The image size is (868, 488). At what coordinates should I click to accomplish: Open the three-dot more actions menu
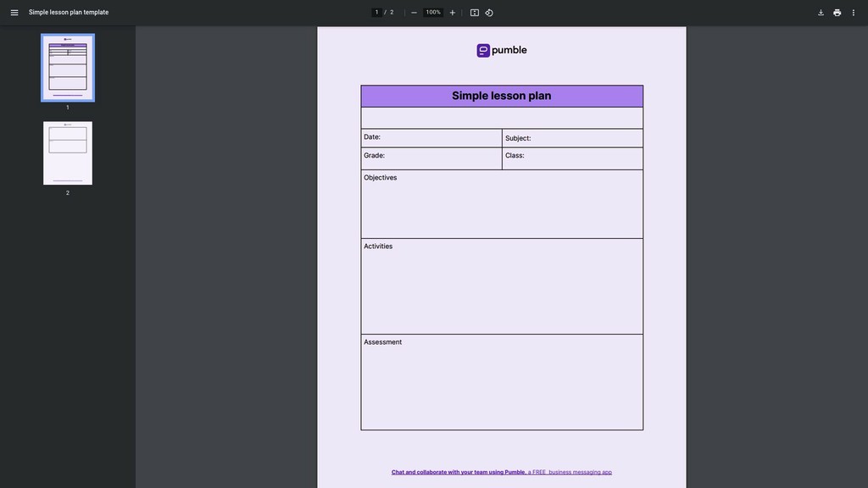click(x=853, y=11)
